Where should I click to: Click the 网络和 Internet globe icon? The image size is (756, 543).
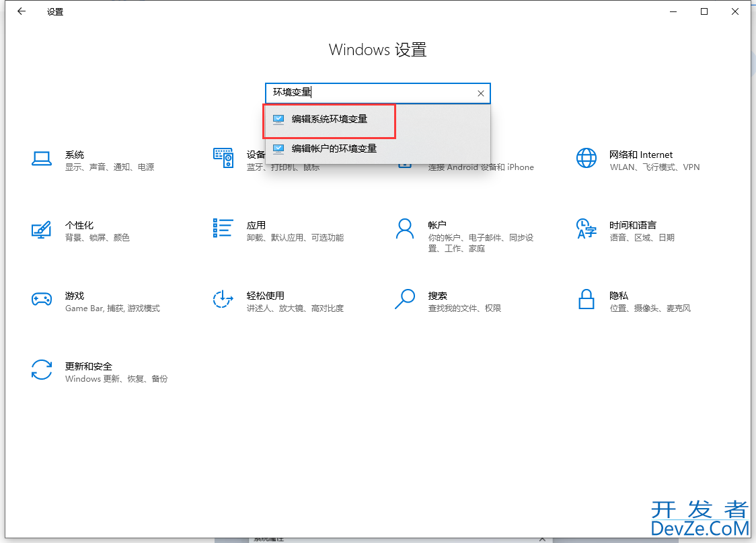(587, 157)
